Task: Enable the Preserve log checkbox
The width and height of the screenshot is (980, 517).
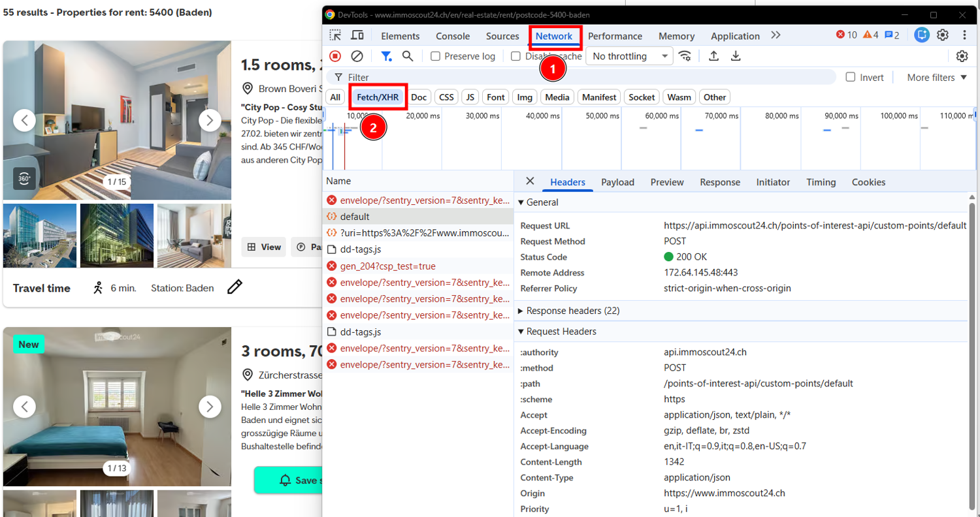Action: 436,56
